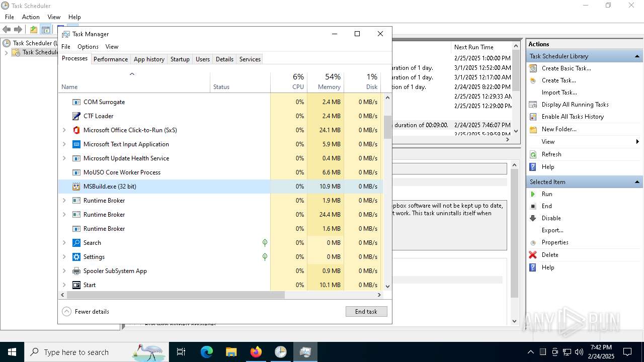The image size is (644, 362).
Task: Sort processes by Memory column
Action: [326, 82]
